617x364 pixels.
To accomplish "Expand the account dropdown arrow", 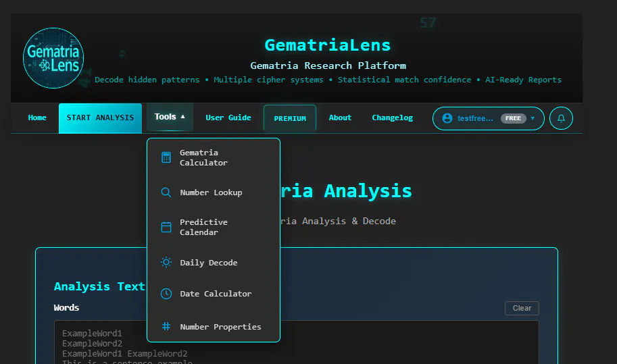I will click(x=533, y=118).
